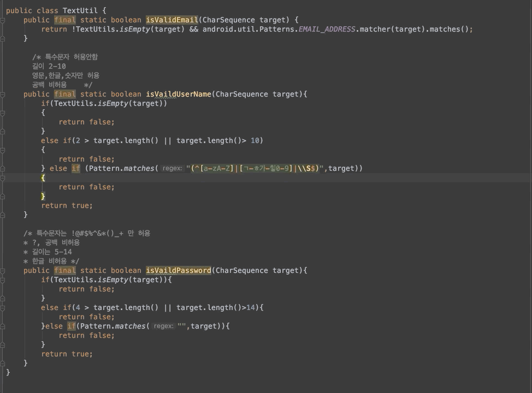Click 'else if(2 > target.length()' condition
The height and width of the screenshot is (393, 532).
[x=152, y=140]
